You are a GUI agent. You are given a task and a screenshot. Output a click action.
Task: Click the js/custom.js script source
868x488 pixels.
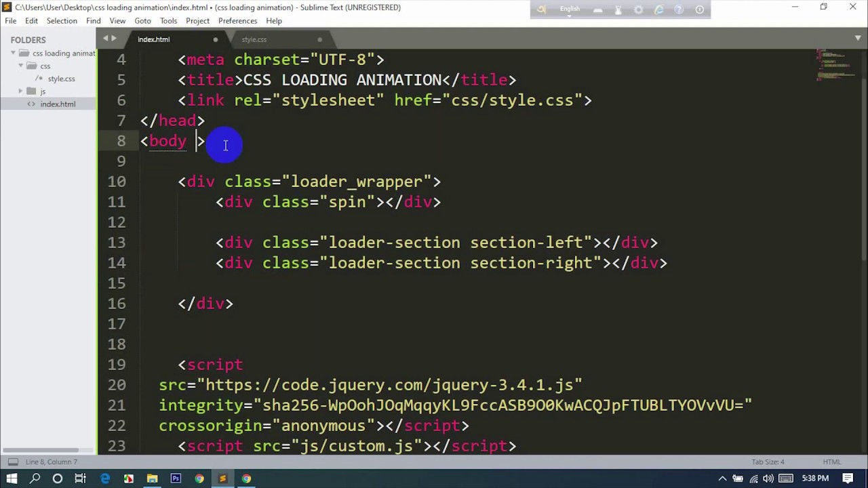pyautogui.click(x=357, y=446)
